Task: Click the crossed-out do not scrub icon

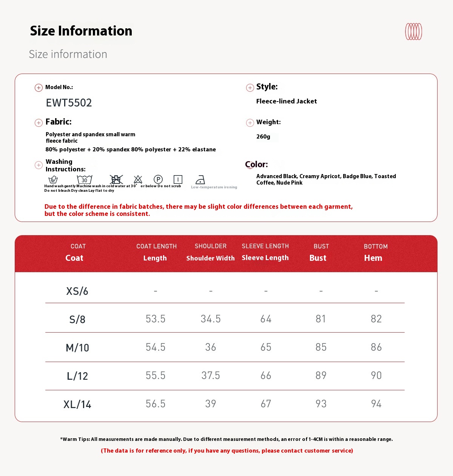Action: (x=116, y=179)
